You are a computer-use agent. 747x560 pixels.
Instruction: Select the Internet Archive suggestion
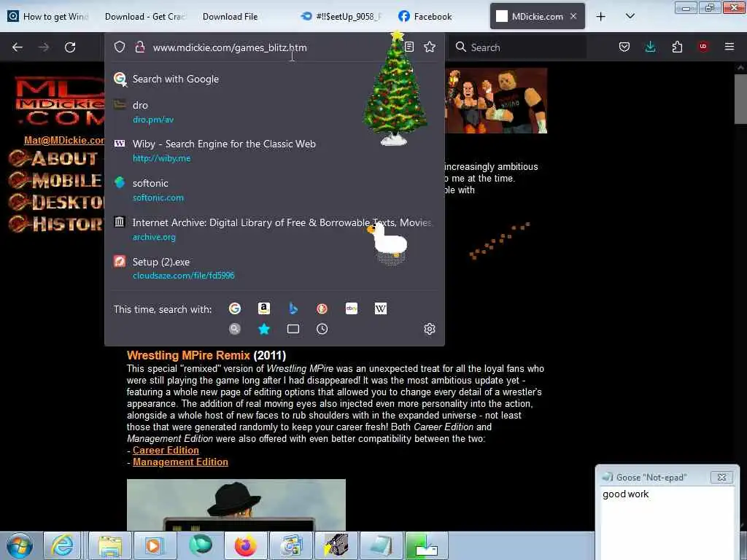274,230
